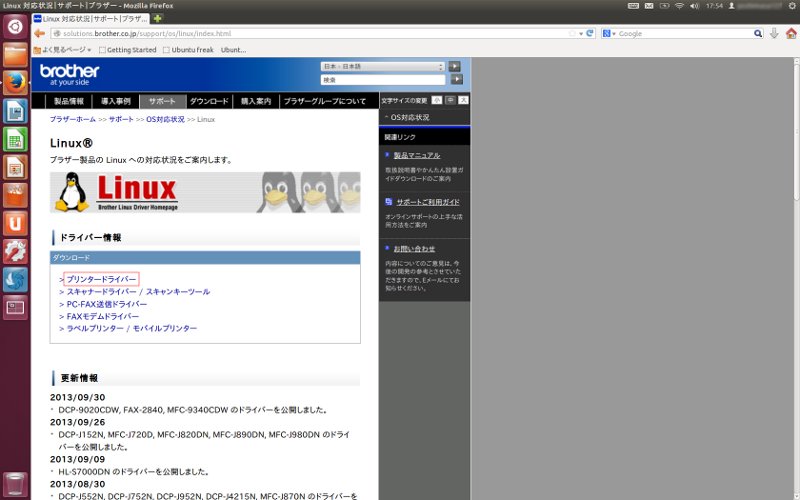Open Ubuntu Software Center launcher icon
This screenshot has height=500, width=800.
[x=15, y=195]
